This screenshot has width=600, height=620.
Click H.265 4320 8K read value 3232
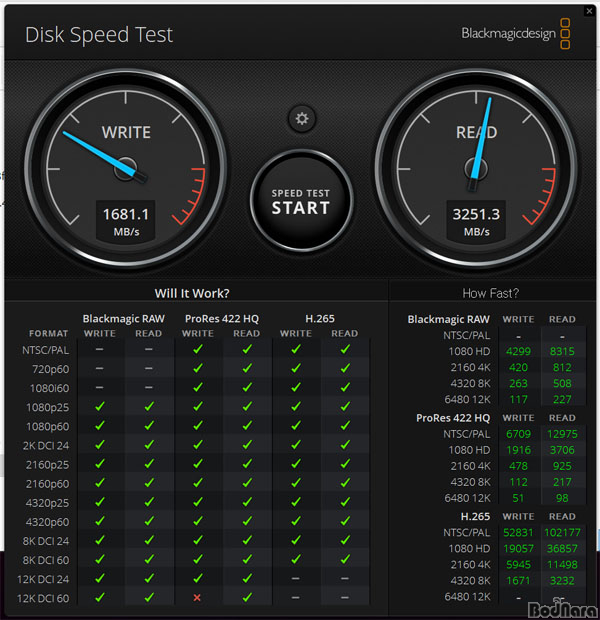pyautogui.click(x=562, y=581)
